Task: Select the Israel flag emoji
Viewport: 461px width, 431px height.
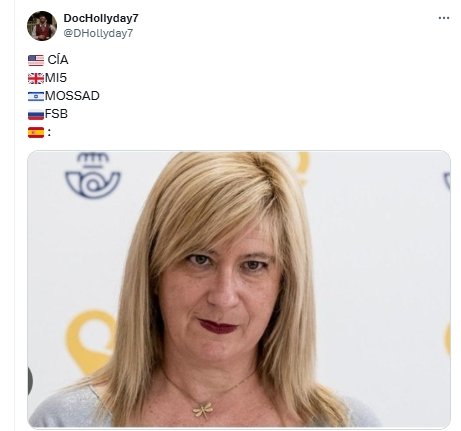Action: [x=36, y=96]
